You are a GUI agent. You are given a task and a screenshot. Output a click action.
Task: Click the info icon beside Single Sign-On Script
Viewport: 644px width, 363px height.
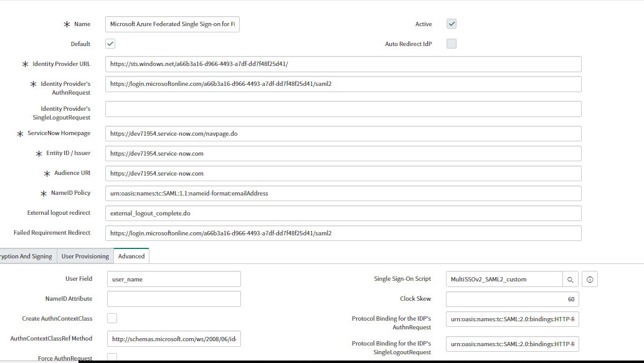589,279
